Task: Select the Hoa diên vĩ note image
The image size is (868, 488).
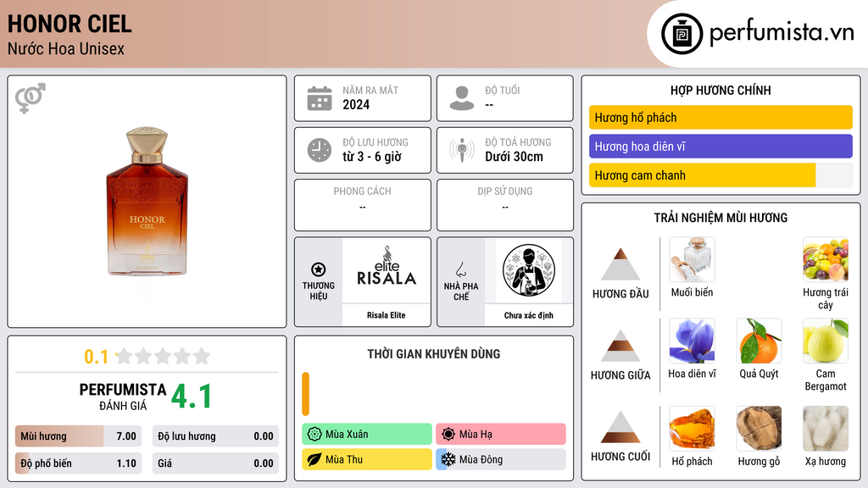Action: point(692,341)
